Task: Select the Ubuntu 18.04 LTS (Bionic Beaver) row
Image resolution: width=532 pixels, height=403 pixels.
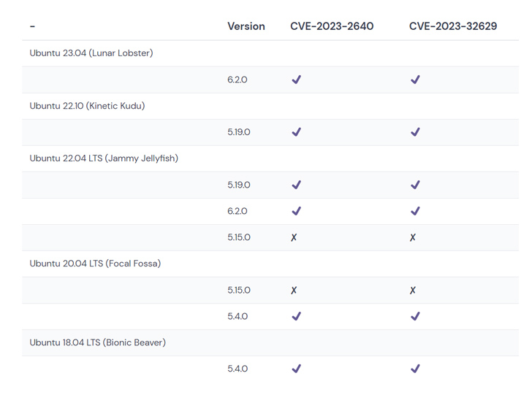Action: 270,342
